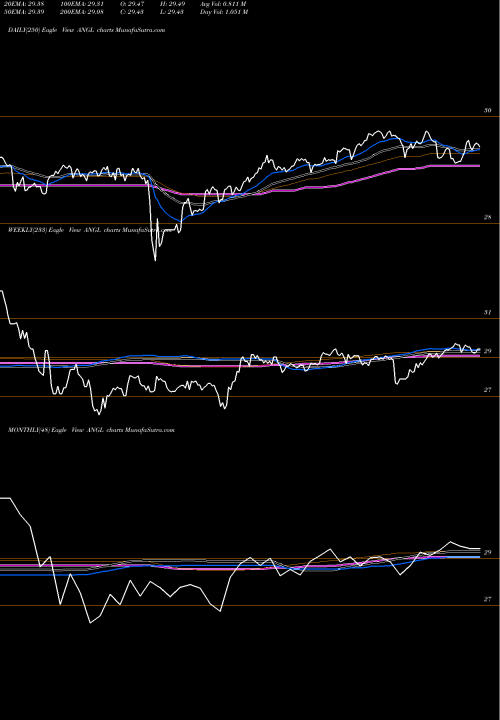Viewport: 500px width, 720px height.
Task: Click the 29 axis label on weekly chart
Action: tap(488, 351)
